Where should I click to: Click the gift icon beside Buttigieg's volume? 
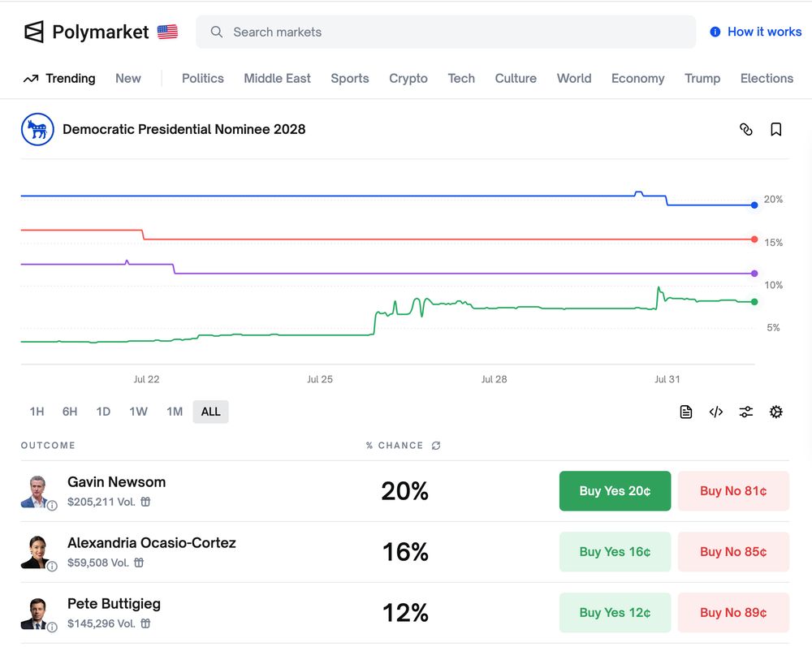145,623
